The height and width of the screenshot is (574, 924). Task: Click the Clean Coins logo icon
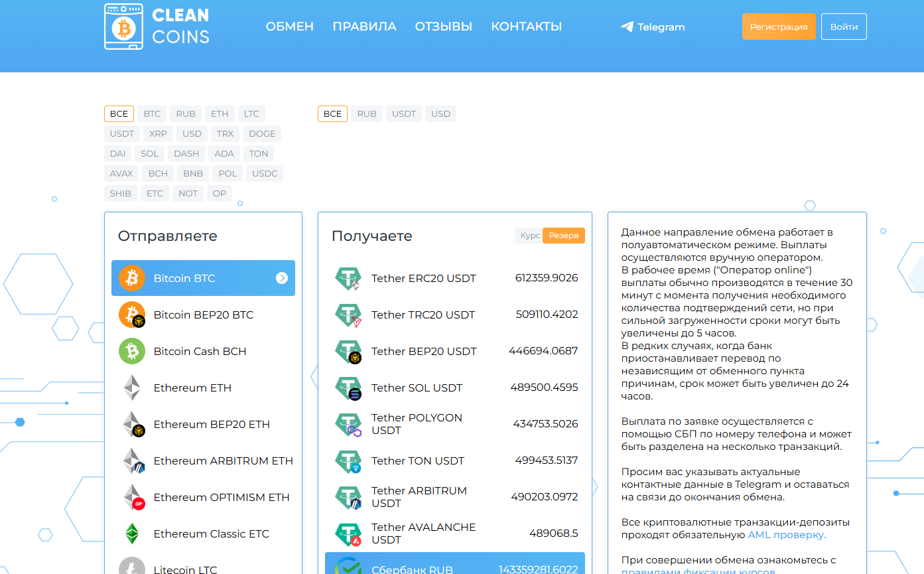(123, 27)
